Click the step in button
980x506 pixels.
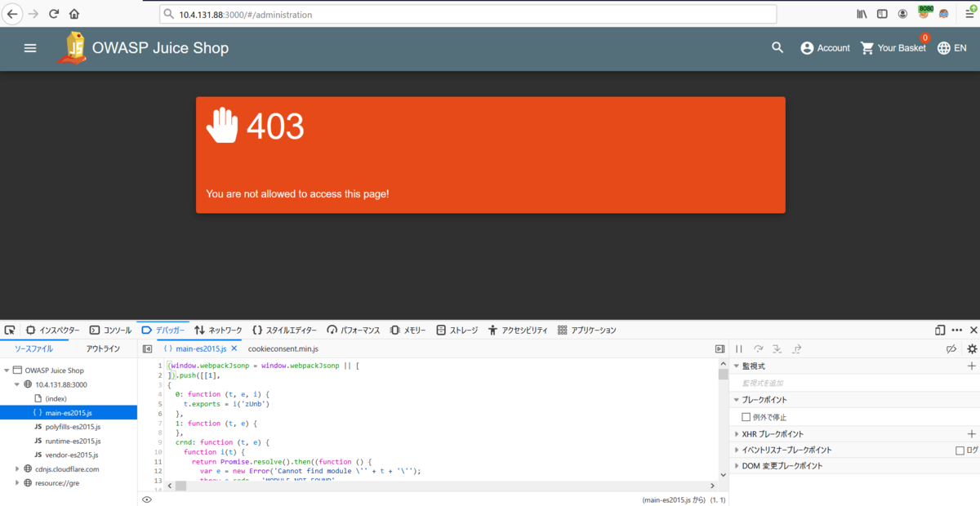(x=777, y=348)
